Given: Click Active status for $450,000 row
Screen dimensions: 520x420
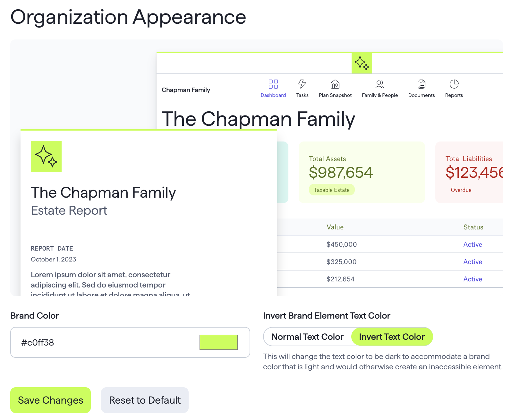Looking at the screenshot, I should tap(473, 244).
